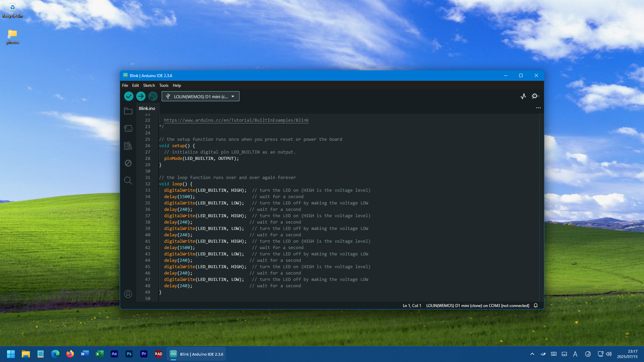Open the Debug sidebar panel
The height and width of the screenshot is (362, 644).
(128, 163)
